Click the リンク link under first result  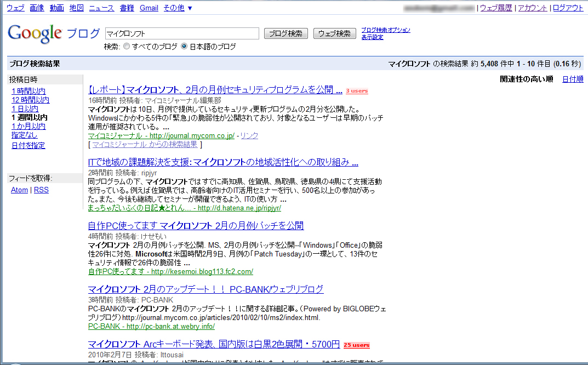coord(249,136)
